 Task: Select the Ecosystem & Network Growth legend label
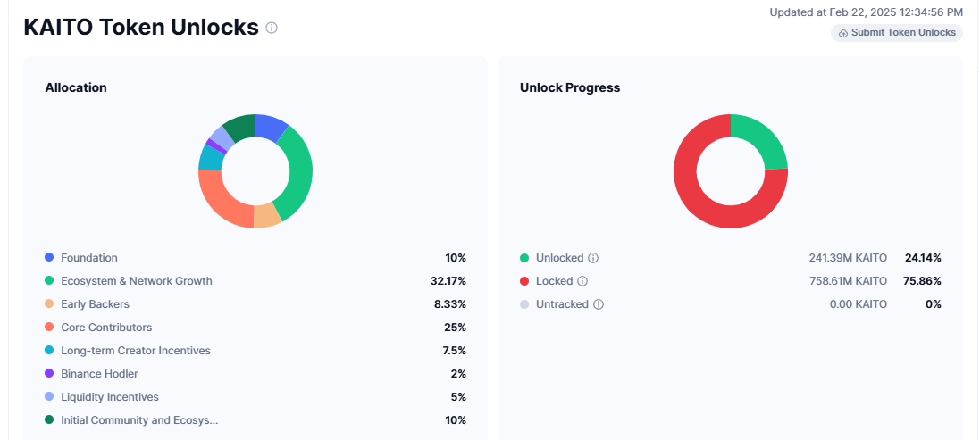[137, 281]
